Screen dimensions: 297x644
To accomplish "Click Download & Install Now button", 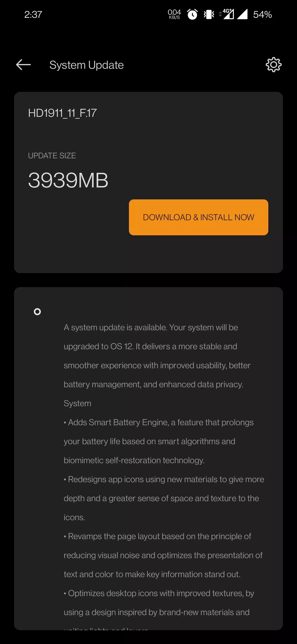I will coord(199,217).
